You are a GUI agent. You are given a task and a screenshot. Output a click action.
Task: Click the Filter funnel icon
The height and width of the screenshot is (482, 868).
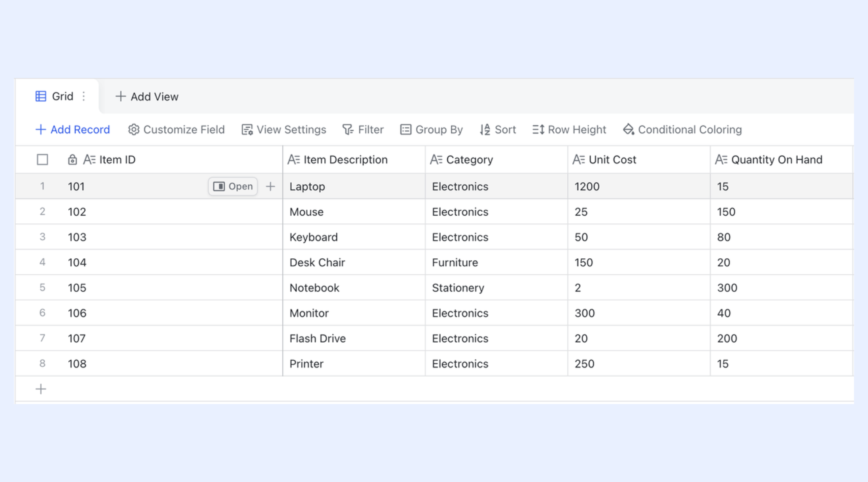click(348, 130)
